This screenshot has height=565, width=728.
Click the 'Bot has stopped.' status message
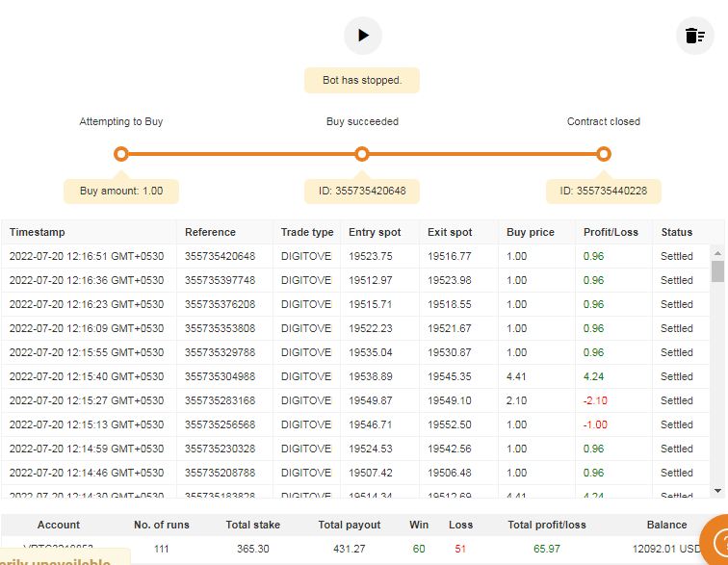click(362, 80)
